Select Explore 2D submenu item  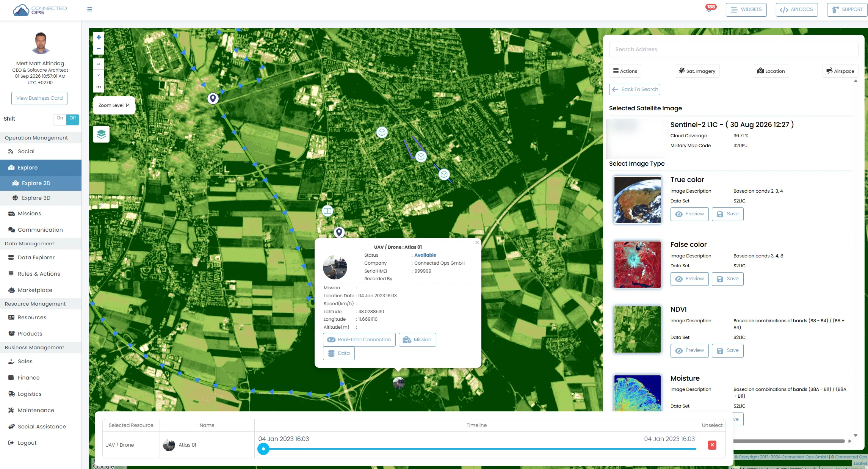[41, 183]
